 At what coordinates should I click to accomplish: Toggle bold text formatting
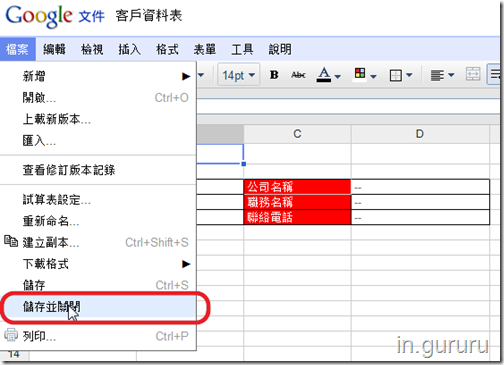coord(274,75)
